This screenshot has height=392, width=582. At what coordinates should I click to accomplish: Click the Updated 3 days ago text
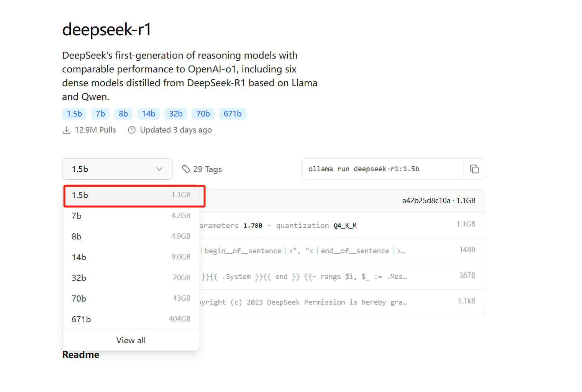176,130
